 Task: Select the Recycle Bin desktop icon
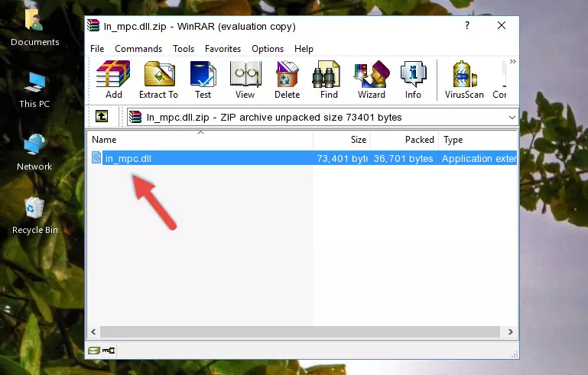(x=34, y=216)
